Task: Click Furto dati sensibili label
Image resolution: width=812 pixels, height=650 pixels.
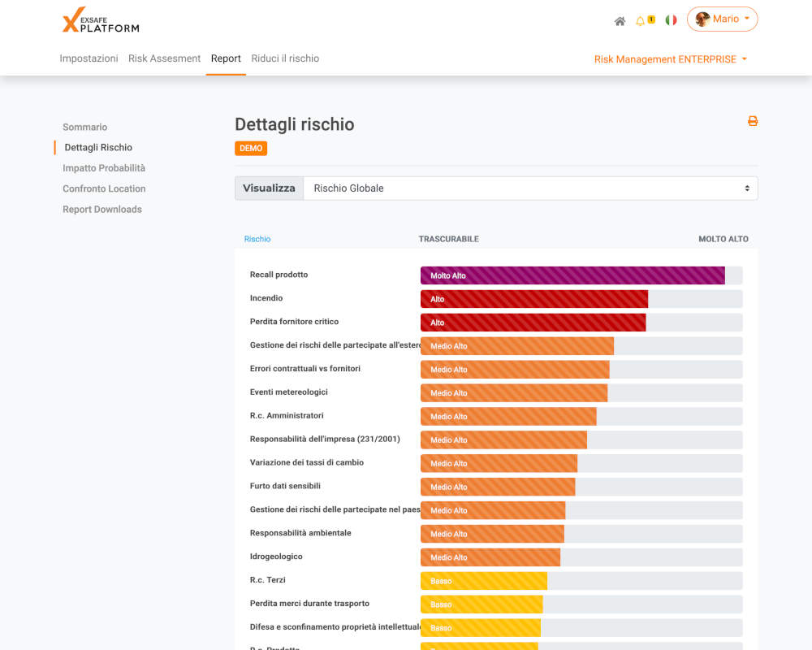Action: pyautogui.click(x=285, y=486)
